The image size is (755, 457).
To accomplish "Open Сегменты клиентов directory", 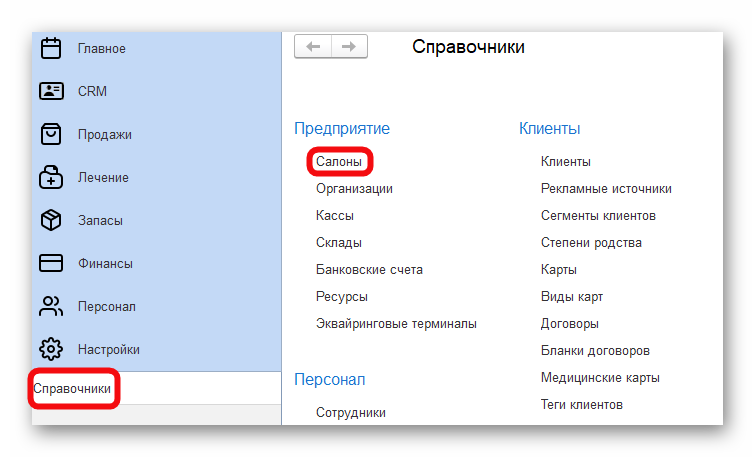I will coord(598,216).
